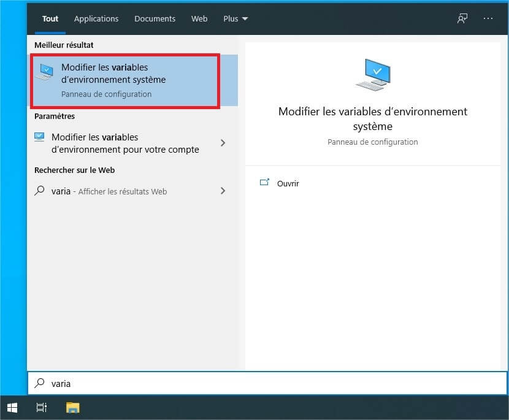Click the search box containing 'varia'
509x420 pixels.
click(x=267, y=383)
